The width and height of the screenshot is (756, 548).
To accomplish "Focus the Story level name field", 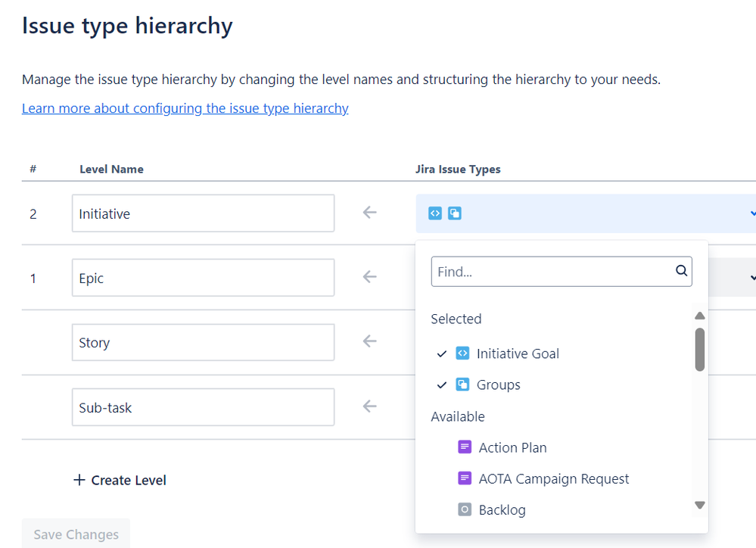I will pos(203,342).
